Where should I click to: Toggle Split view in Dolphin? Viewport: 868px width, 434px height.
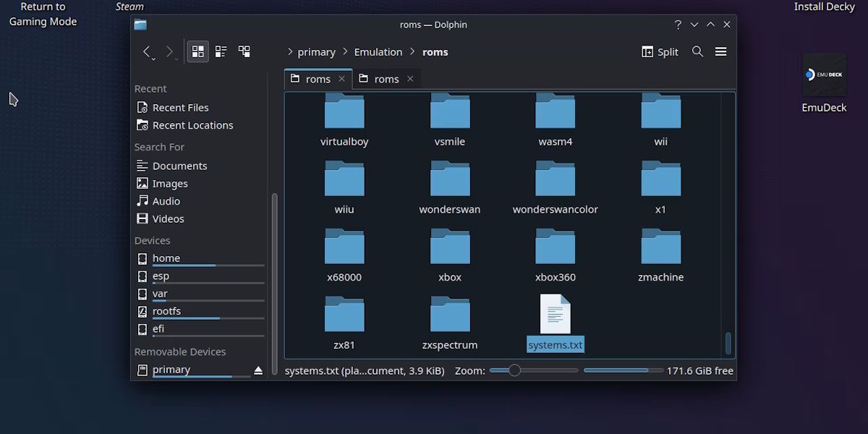tap(659, 51)
